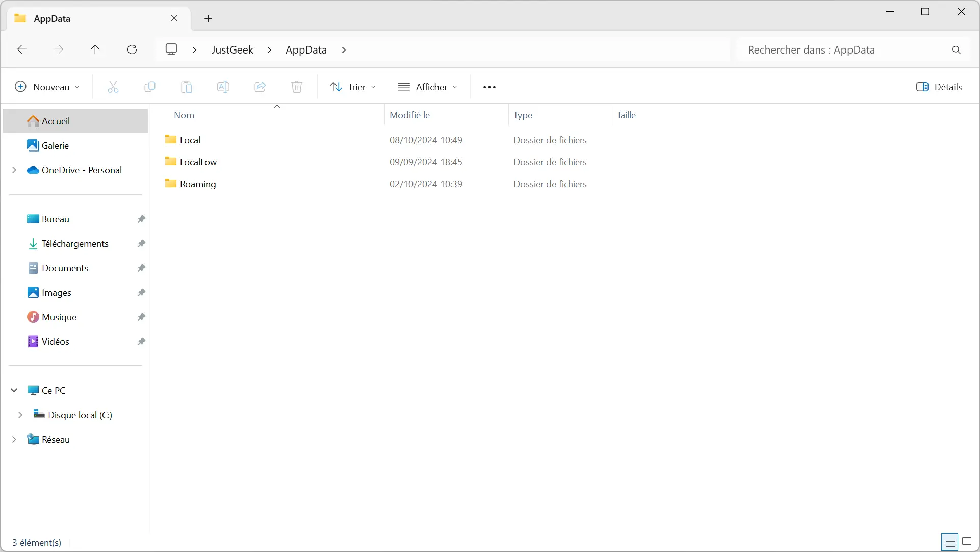Sort by the Nom column header
Viewport: 980px width, 552px height.
point(184,115)
